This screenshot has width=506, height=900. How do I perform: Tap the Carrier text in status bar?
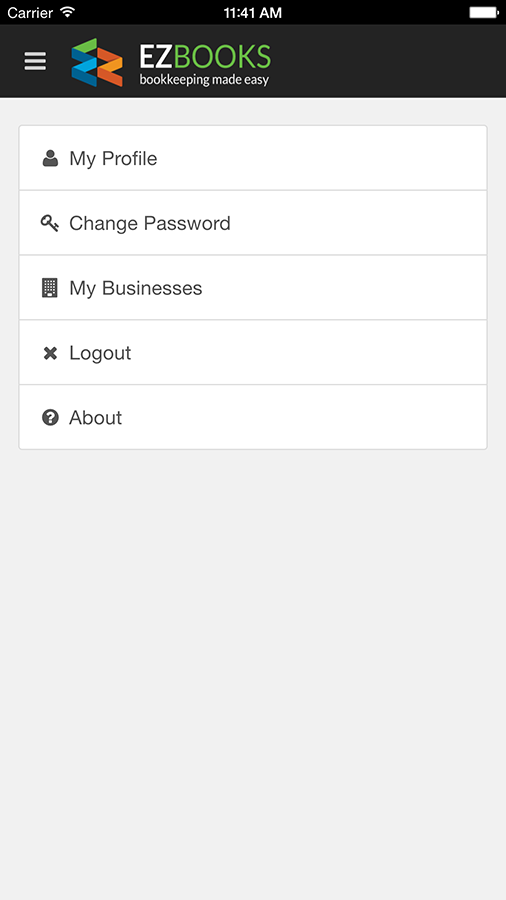coord(31,12)
